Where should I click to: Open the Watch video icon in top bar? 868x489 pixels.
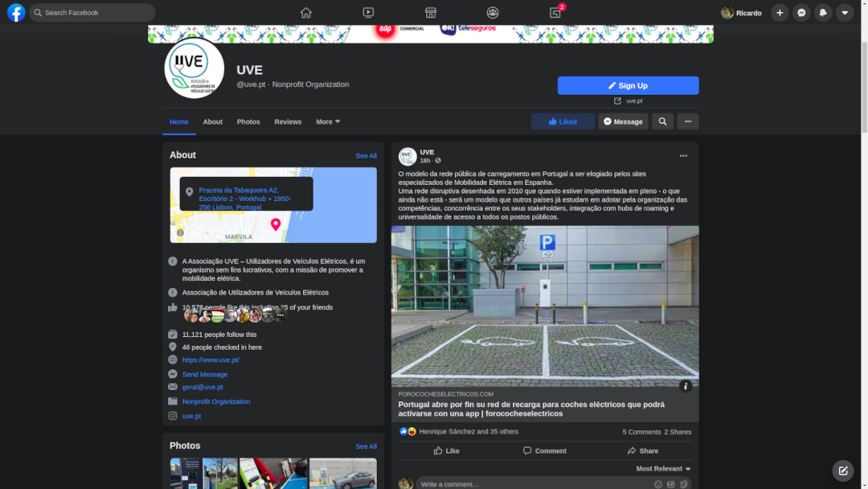(x=368, y=13)
